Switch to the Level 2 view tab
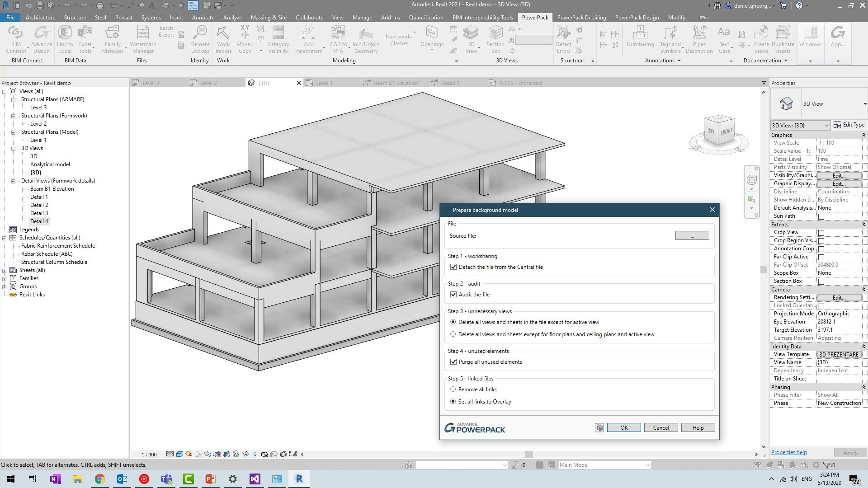Image resolution: width=868 pixels, height=488 pixels. [x=209, y=83]
